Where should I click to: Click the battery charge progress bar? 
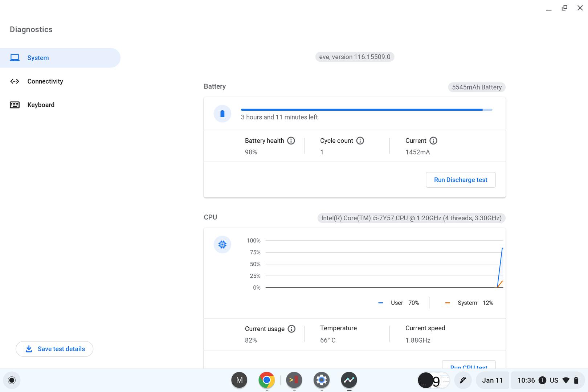coord(367,110)
